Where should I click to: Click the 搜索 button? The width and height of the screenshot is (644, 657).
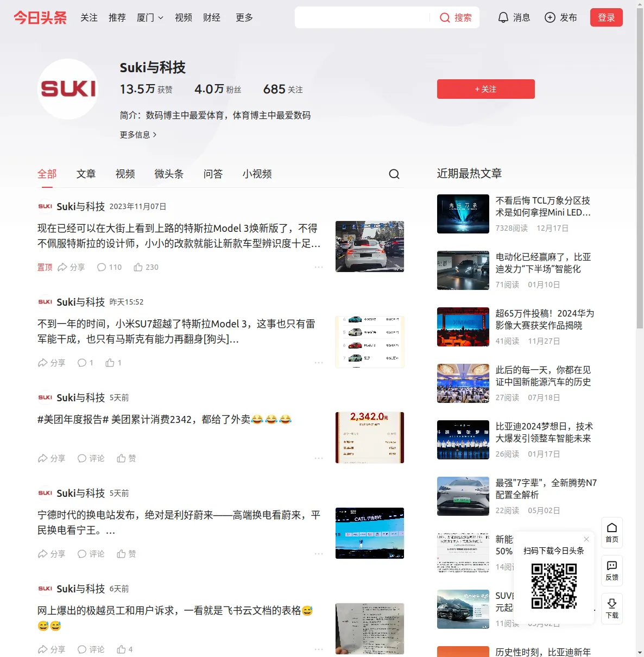pyautogui.click(x=456, y=17)
